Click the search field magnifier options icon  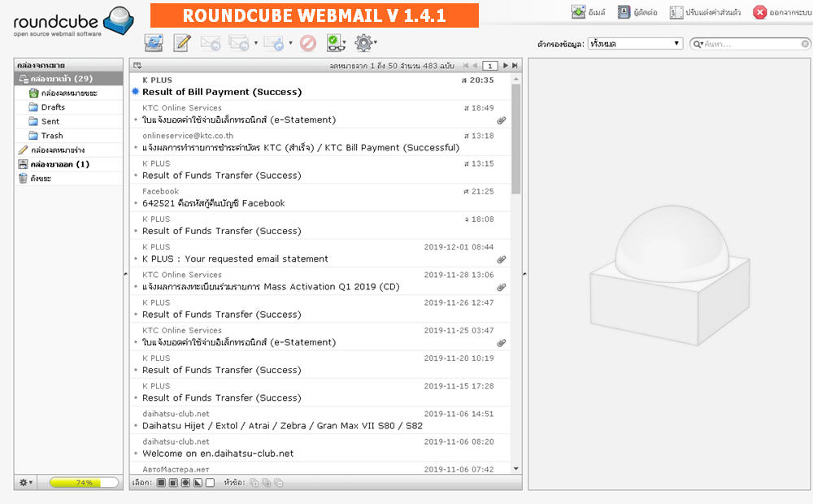tap(698, 44)
